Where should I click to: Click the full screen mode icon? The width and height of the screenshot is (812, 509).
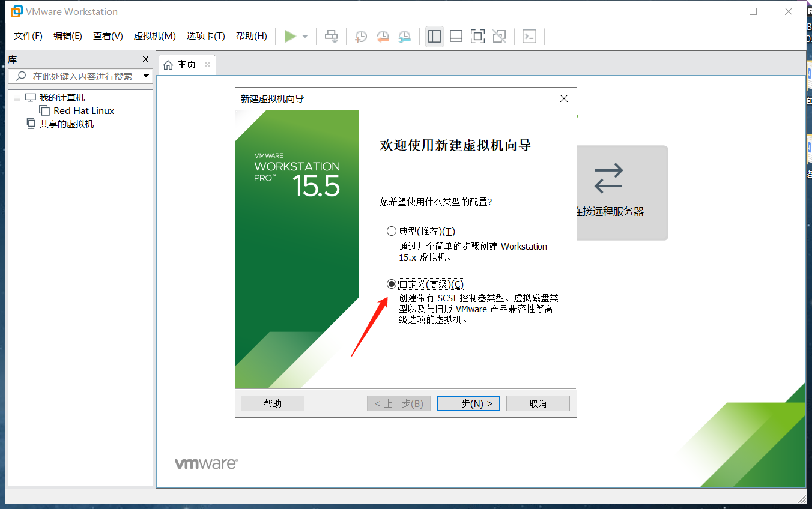pos(477,37)
